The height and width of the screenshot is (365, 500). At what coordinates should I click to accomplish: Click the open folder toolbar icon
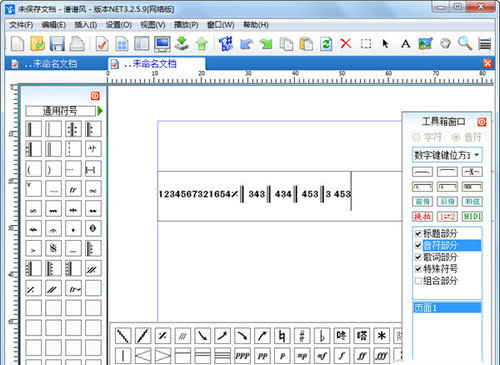pos(37,44)
